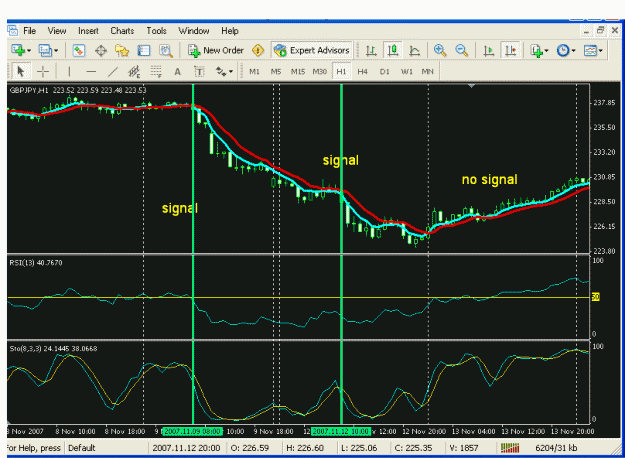Image resolution: width=625 pixels, height=458 pixels.
Task: Click the New Order button
Action: [x=216, y=51]
